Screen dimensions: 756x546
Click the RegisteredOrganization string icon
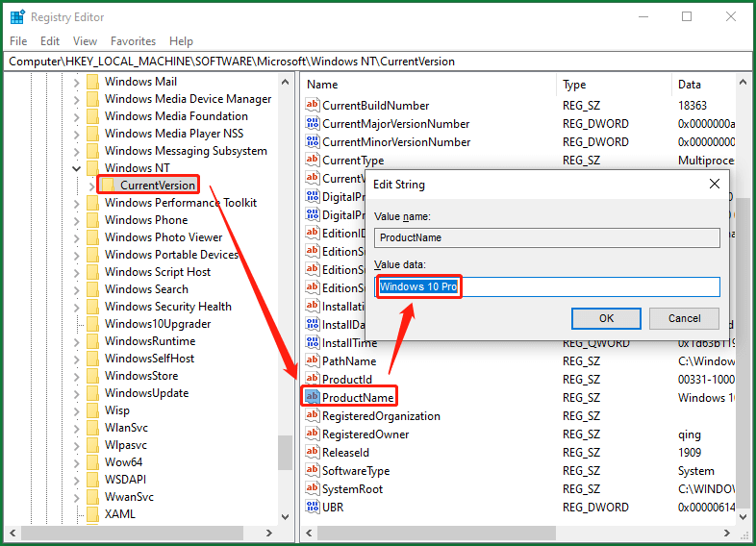click(x=312, y=415)
